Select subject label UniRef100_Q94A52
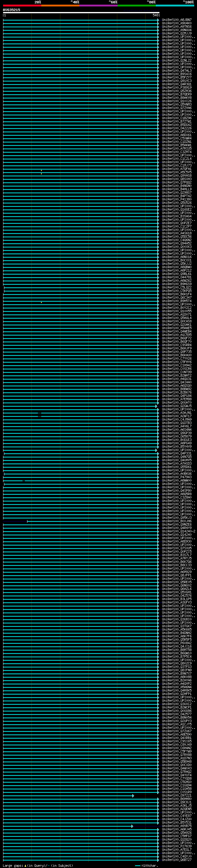The width and height of the screenshot is (197, 868). (x=176, y=243)
